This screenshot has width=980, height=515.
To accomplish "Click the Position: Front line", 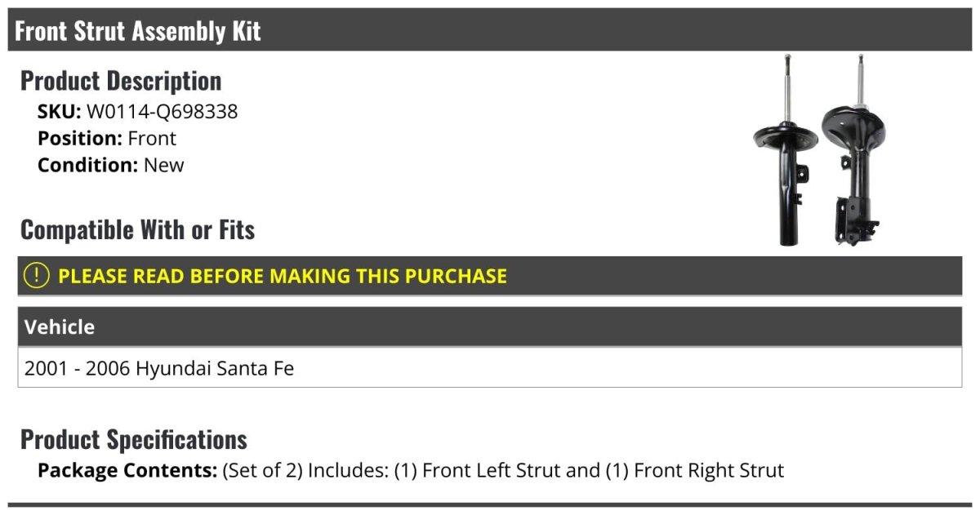I will (106, 138).
